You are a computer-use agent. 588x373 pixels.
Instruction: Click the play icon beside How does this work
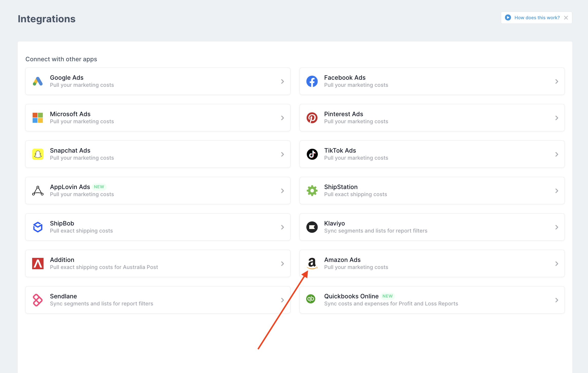(x=508, y=17)
